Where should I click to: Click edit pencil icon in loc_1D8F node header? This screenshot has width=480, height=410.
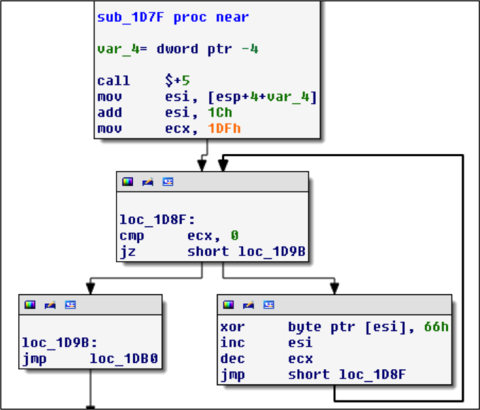[147, 182]
